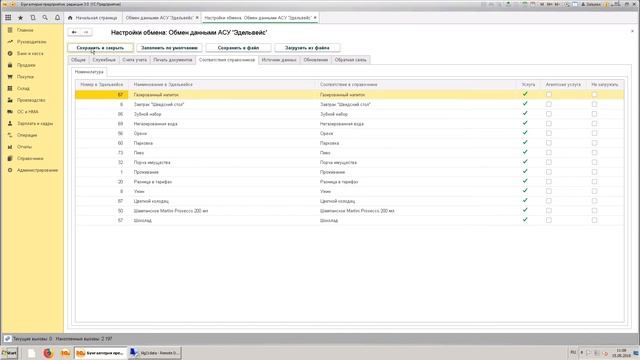Click the Start button in taskbar
The width and height of the screenshot is (640, 360).
(x=9, y=353)
